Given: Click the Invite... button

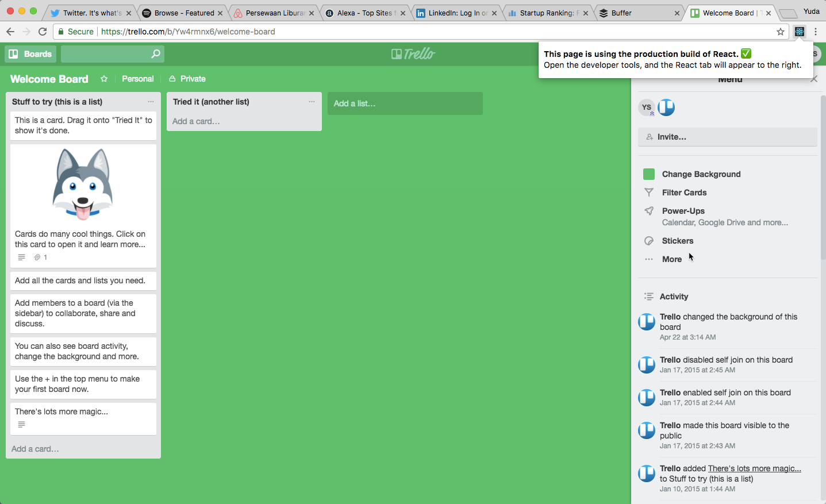Looking at the screenshot, I should [727, 137].
